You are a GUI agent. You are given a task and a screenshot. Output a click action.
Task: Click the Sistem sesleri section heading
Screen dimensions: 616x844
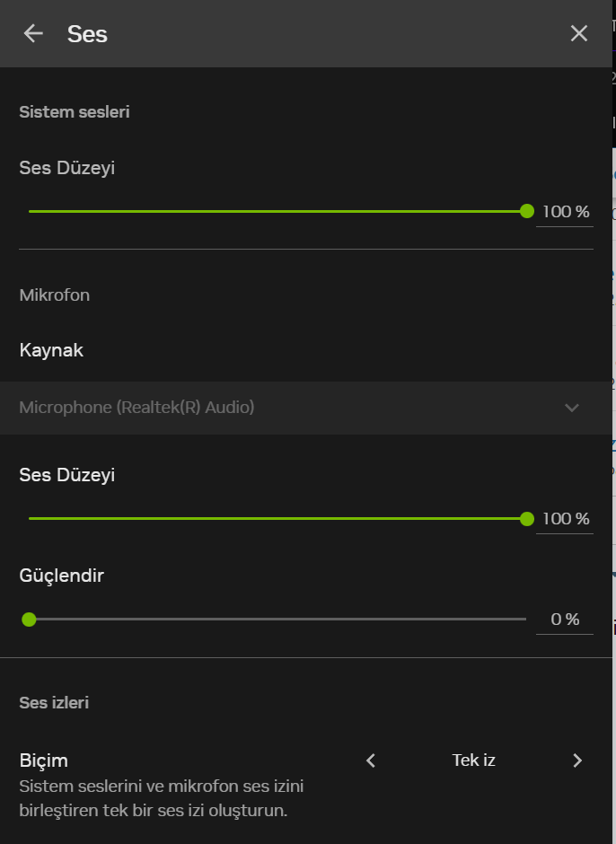pyautogui.click(x=75, y=112)
